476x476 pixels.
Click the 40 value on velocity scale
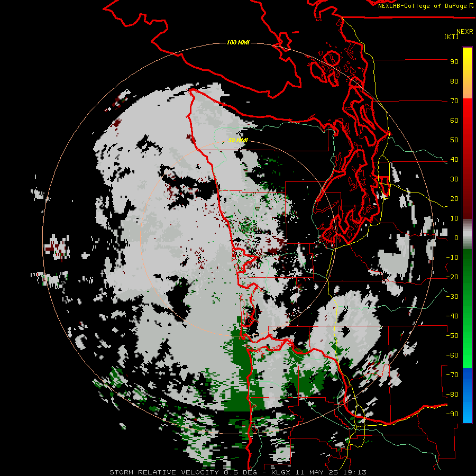click(x=454, y=160)
